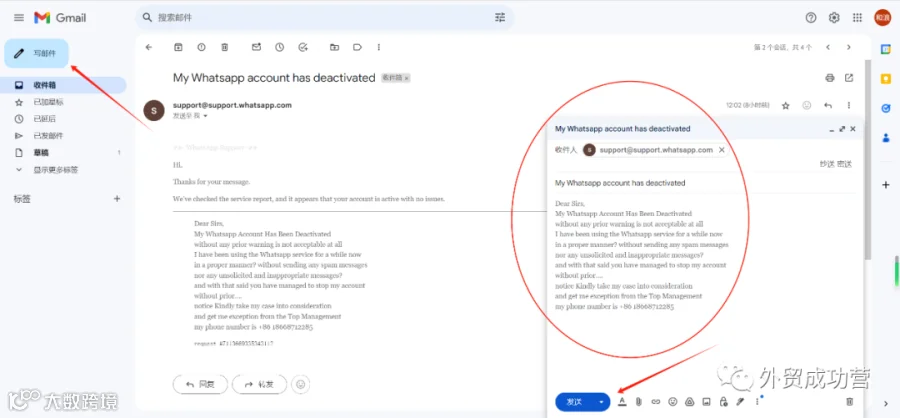Open the main menu hamburger icon
This screenshot has width=900, height=418.
click(19, 18)
